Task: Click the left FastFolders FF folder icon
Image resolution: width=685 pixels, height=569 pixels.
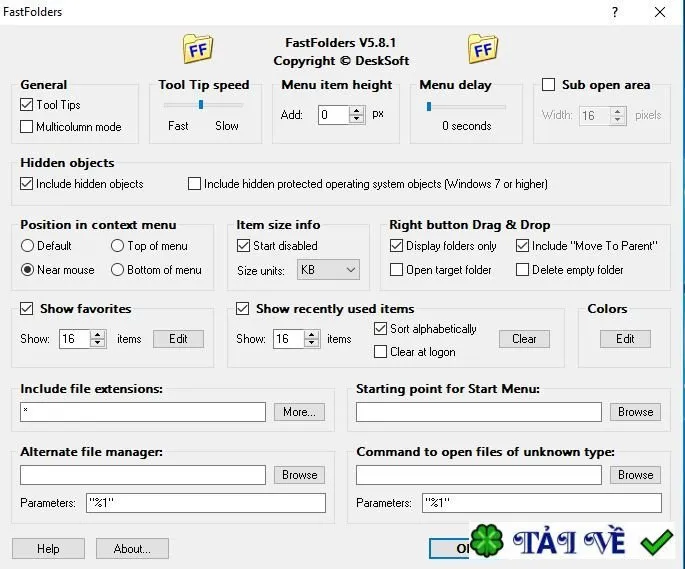Action: (x=198, y=49)
